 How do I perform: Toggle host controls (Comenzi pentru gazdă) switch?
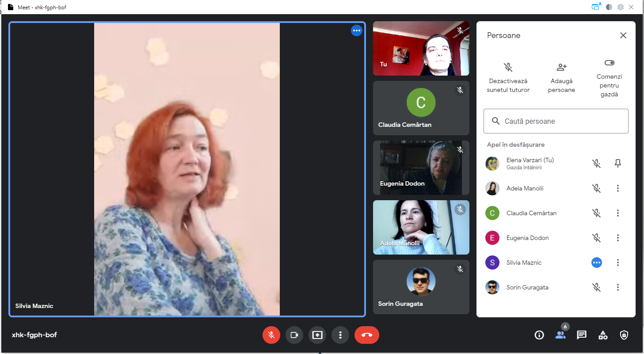click(x=609, y=63)
